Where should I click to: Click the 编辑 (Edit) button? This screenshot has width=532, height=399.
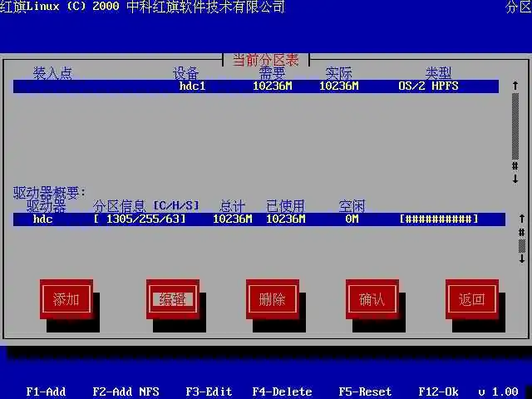click(173, 299)
